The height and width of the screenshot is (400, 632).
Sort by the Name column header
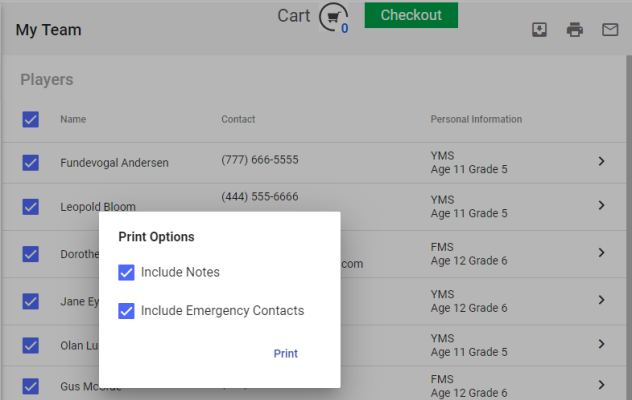73,120
